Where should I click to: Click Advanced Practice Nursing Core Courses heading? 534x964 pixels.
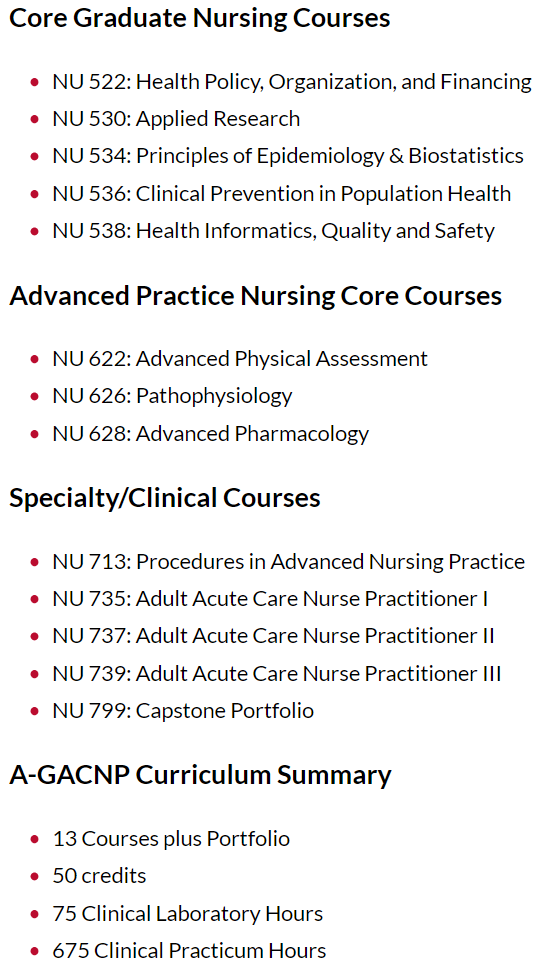coord(256,296)
